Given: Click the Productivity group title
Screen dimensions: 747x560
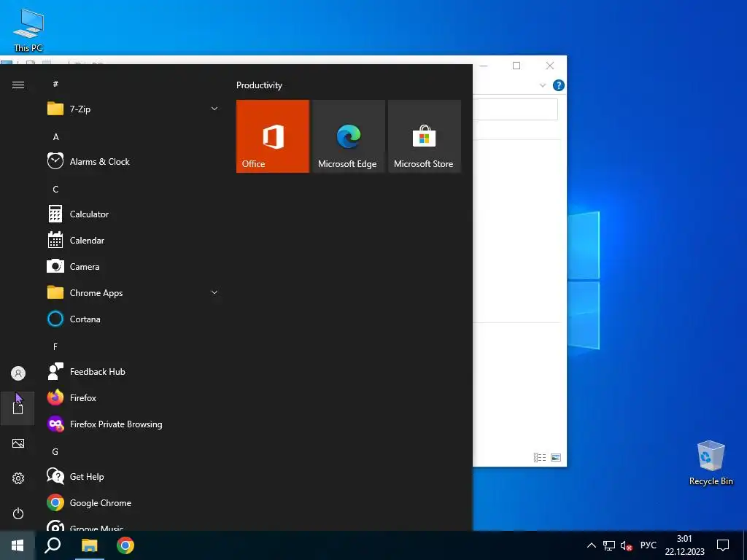Looking at the screenshot, I should [x=259, y=85].
